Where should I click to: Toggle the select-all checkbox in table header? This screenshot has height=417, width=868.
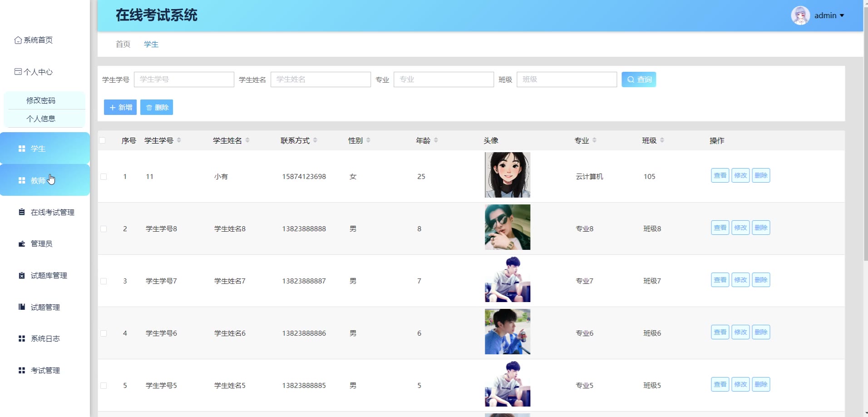tap(103, 140)
